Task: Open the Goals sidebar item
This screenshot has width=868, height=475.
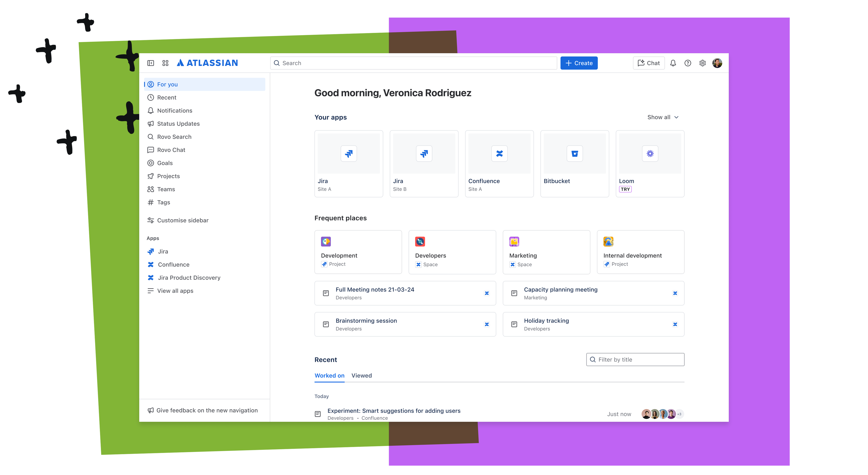Action: point(165,163)
